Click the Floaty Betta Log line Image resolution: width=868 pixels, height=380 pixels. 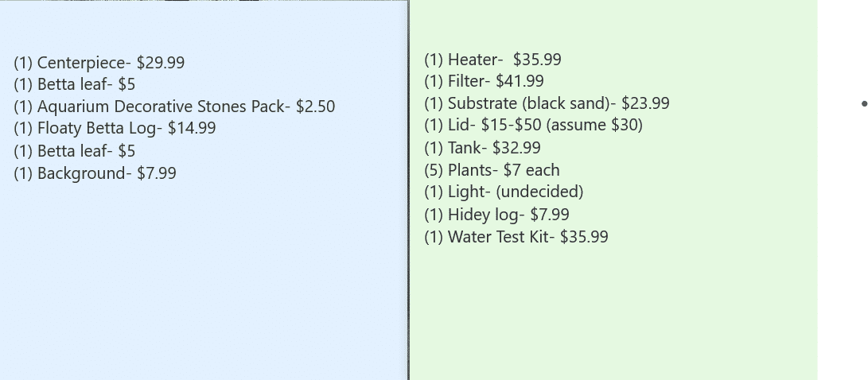click(x=115, y=128)
